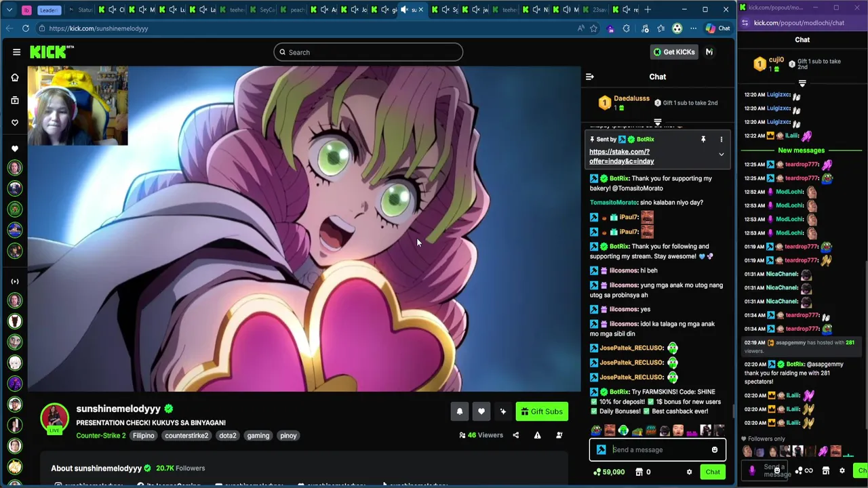
Task: Click cuji0 top gifter in popout chat
Action: 776,60
